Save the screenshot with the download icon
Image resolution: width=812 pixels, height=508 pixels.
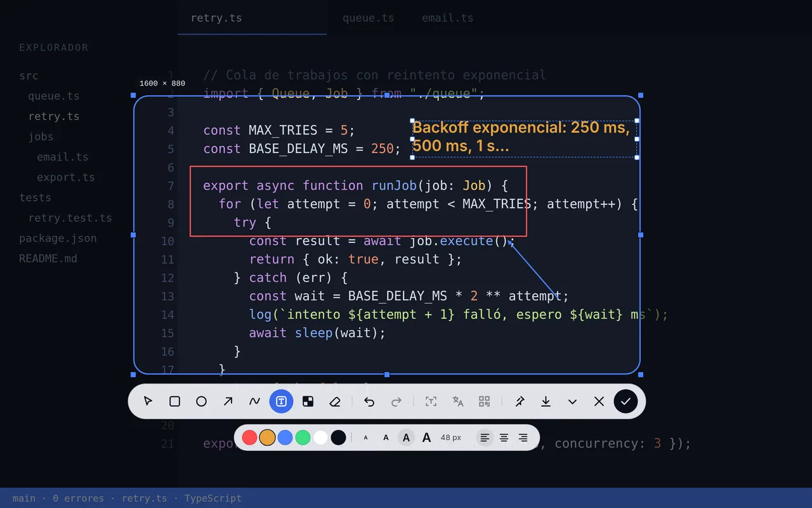click(x=546, y=401)
